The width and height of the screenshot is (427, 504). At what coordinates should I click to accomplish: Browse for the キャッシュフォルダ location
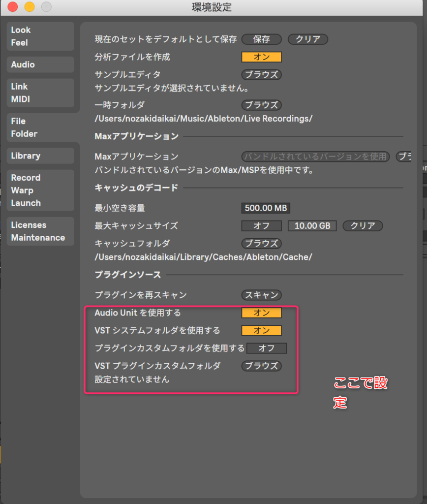tap(261, 243)
